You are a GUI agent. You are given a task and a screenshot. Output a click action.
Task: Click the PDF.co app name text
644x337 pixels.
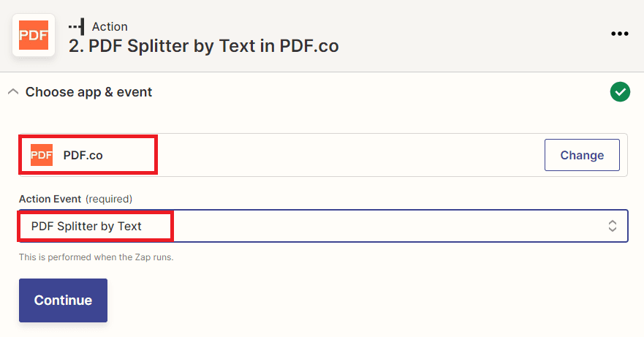pyautogui.click(x=83, y=155)
